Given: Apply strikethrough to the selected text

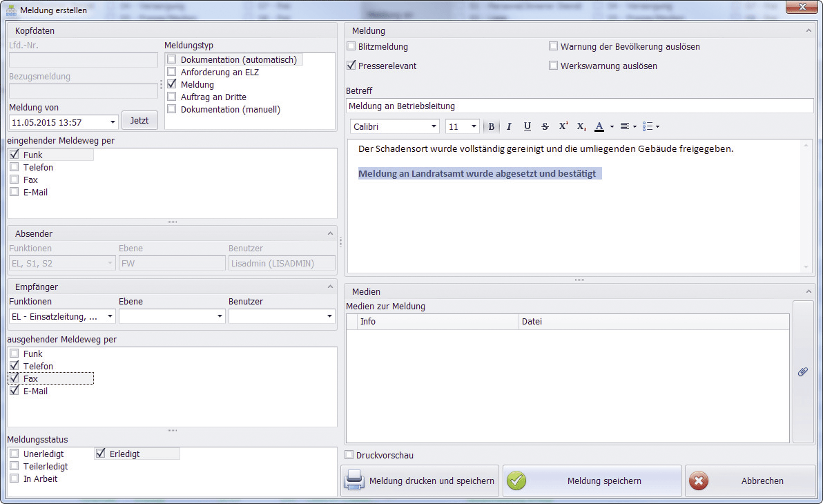Looking at the screenshot, I should click(545, 126).
